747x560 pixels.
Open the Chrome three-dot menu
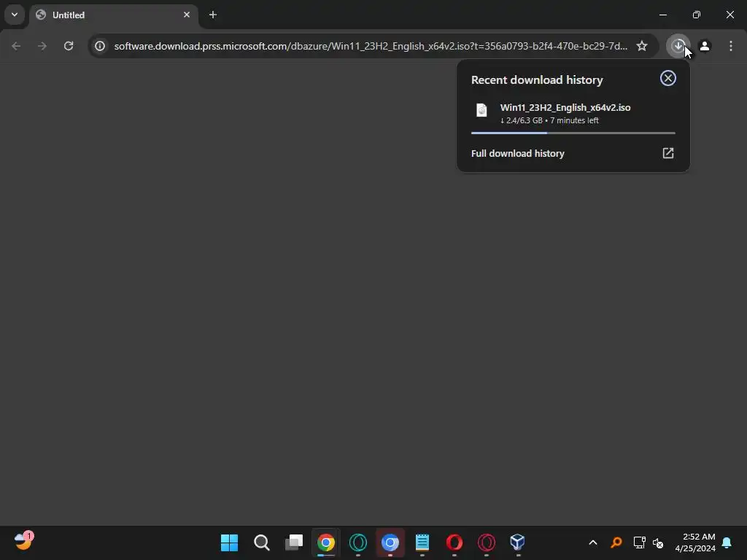point(731,46)
